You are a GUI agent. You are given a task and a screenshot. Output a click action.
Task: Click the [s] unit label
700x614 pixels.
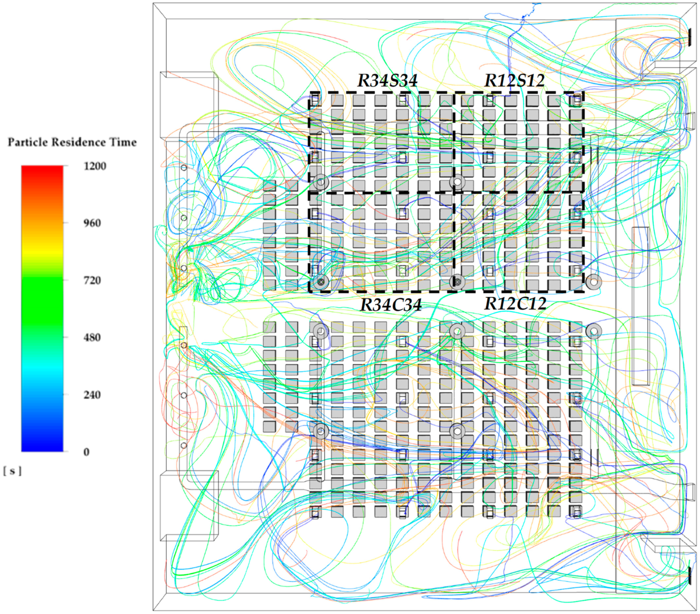(12, 471)
